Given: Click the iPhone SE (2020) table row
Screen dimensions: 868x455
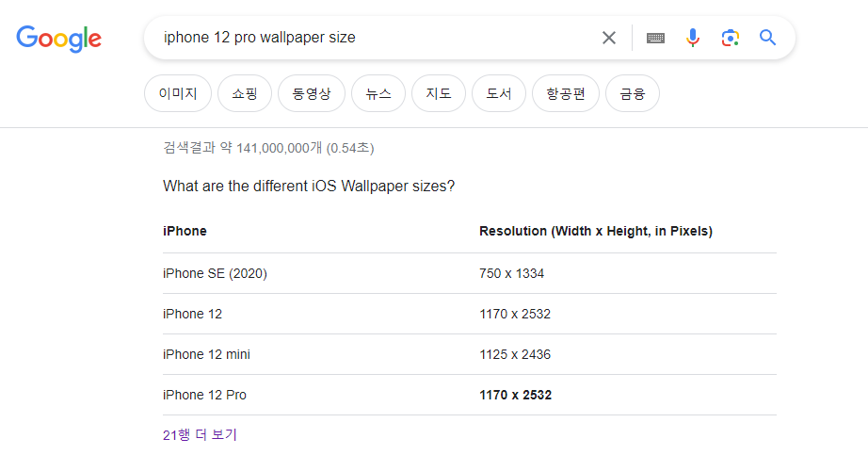Looking at the screenshot, I should 215,273.
